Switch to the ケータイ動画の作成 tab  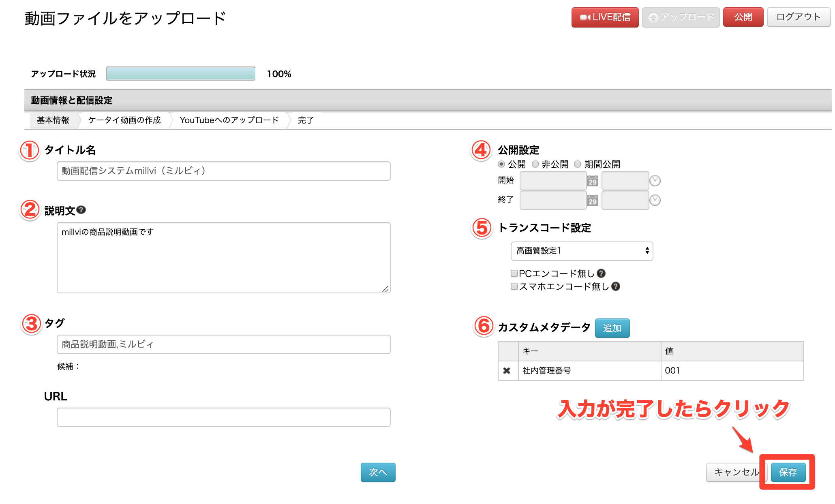point(124,120)
